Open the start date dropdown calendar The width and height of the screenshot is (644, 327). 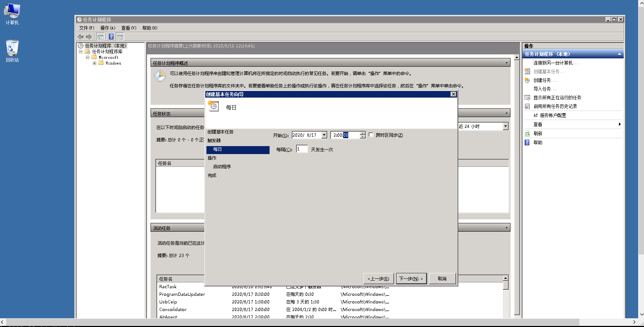pos(324,135)
